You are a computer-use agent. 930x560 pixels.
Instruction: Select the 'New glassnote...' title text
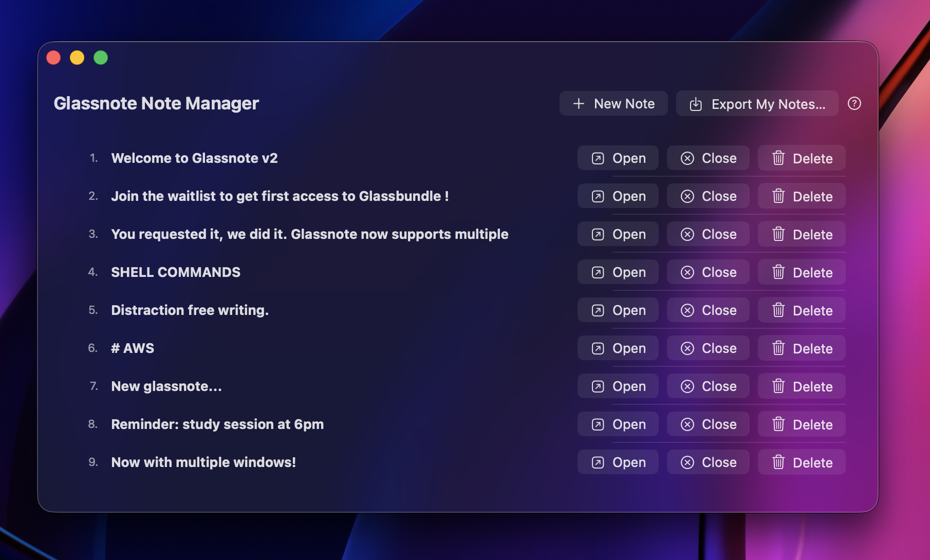click(x=166, y=386)
